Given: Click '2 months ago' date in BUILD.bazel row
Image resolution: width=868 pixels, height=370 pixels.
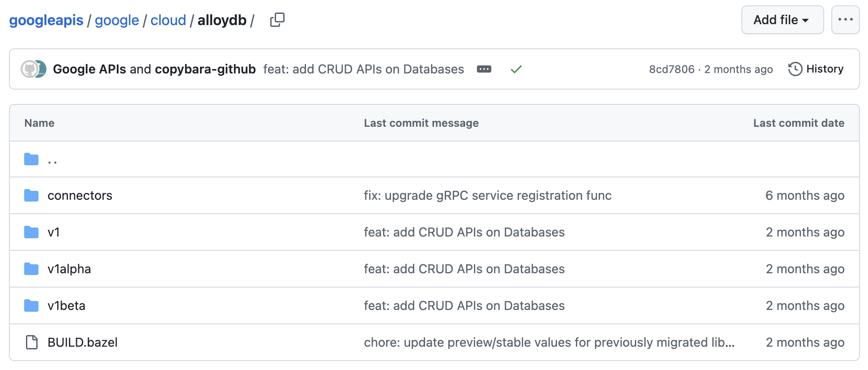Looking at the screenshot, I should [x=805, y=343].
